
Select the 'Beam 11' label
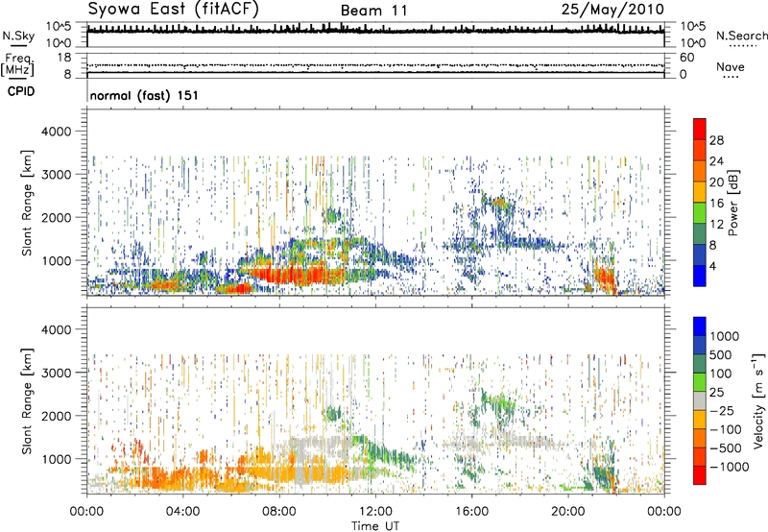(x=373, y=11)
